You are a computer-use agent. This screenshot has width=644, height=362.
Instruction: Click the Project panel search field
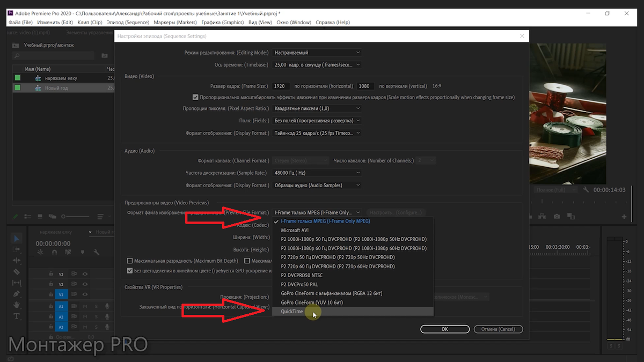53,55
